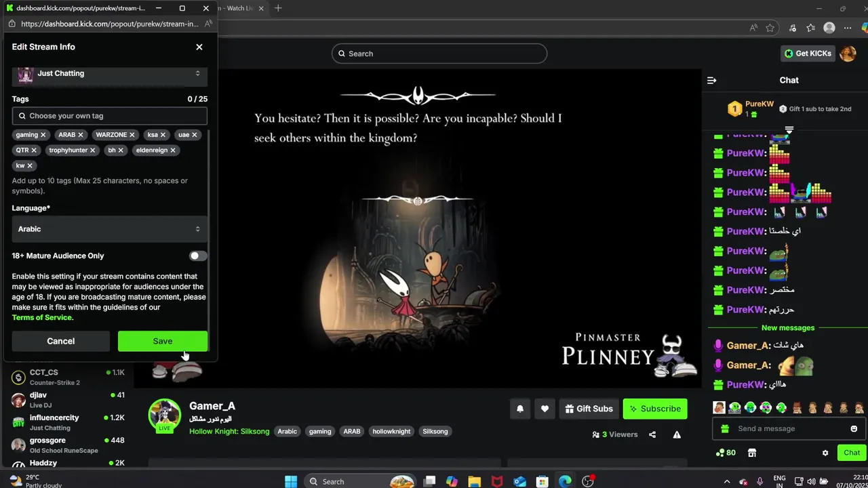View the 80 channel points balance
Screen dimensions: 868x488
726,453
